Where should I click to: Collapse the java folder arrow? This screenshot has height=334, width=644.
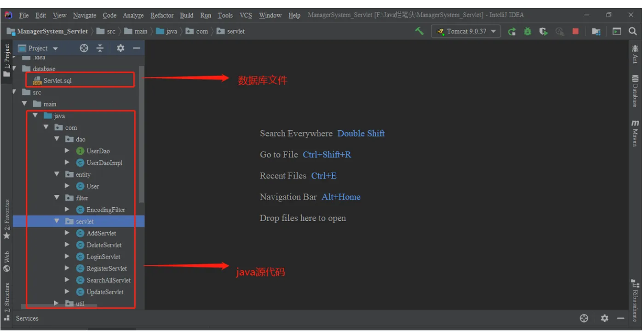click(35, 116)
